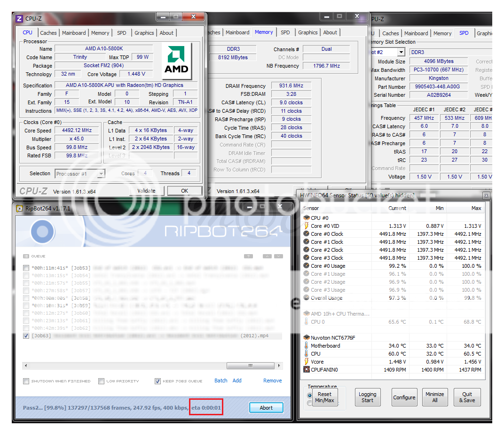Click the RipBot264 round logo icon

pos(42,231)
